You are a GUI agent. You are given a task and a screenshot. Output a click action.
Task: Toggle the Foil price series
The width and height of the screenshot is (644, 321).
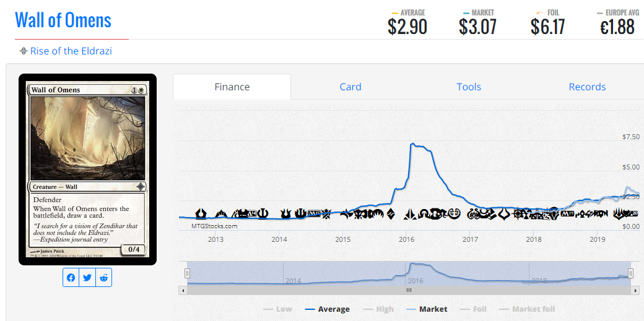coord(472,309)
